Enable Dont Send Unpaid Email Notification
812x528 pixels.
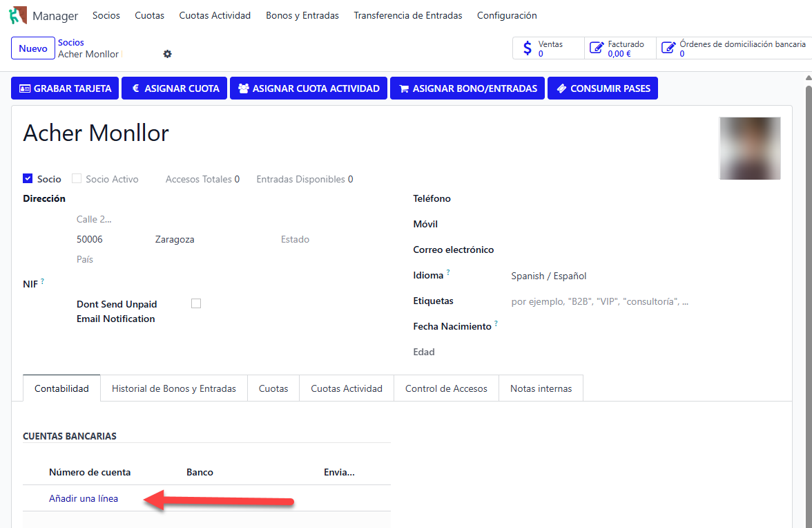(196, 303)
